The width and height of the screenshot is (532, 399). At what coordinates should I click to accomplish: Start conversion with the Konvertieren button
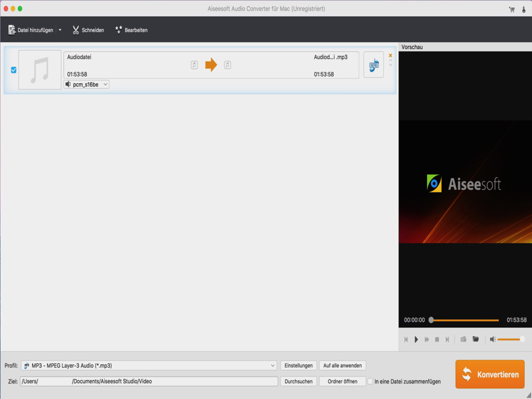pyautogui.click(x=489, y=374)
